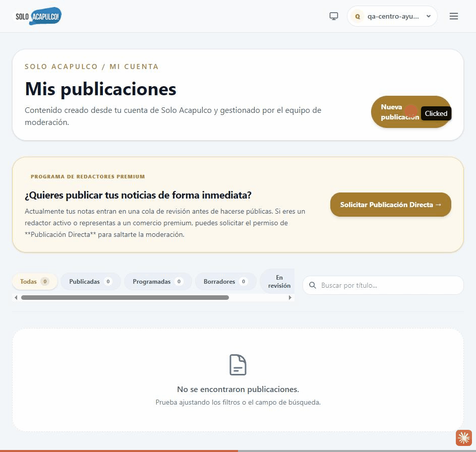This screenshot has width=476, height=452.
Task: Click the PROGRAMA DE REDACTORES PREMIUM label
Action: [x=88, y=176]
